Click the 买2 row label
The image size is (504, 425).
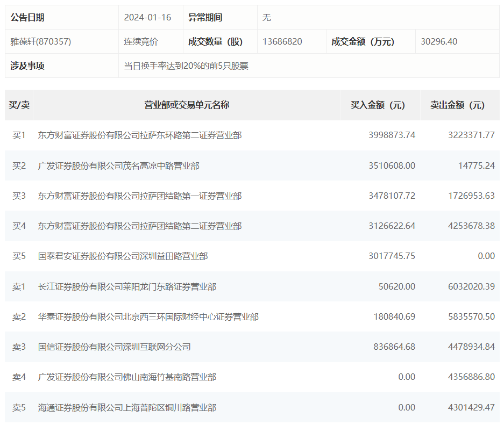[19, 165]
